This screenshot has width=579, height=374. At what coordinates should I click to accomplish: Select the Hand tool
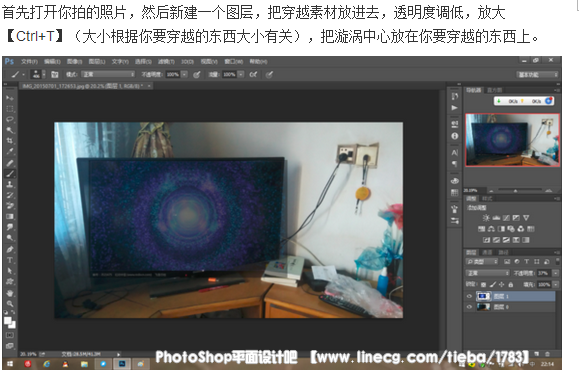coord(10,293)
